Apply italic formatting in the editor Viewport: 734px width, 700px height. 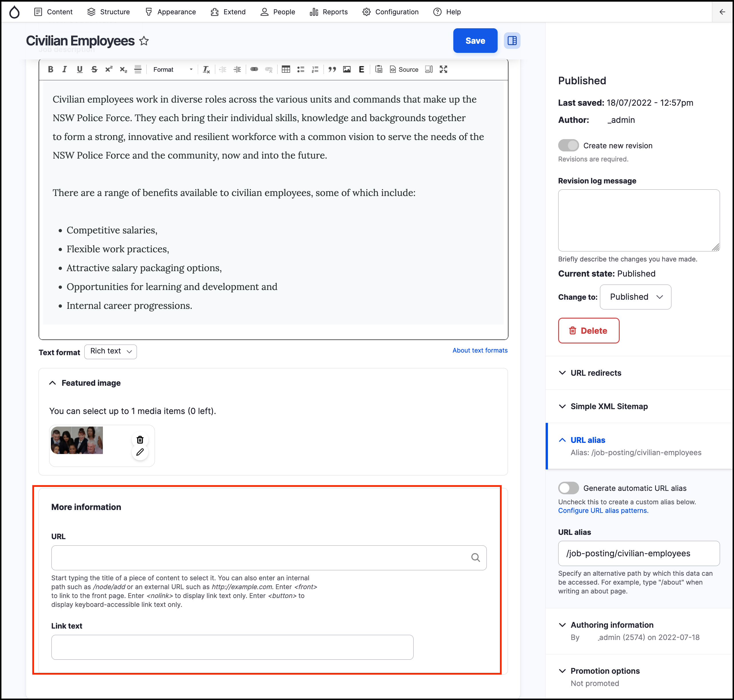pos(65,69)
